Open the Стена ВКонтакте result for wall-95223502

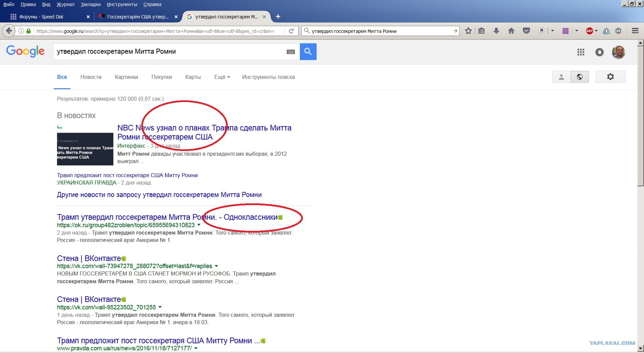89,299
